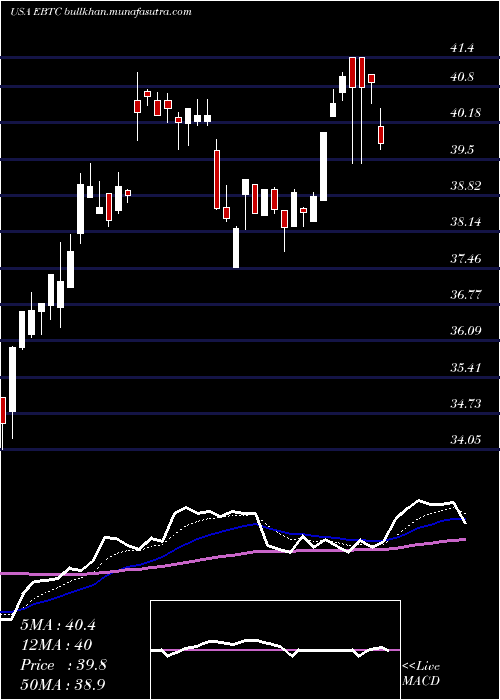The height and width of the screenshot is (700, 500).
Task: Click the 39.5 price axis label
Action: tap(463, 150)
